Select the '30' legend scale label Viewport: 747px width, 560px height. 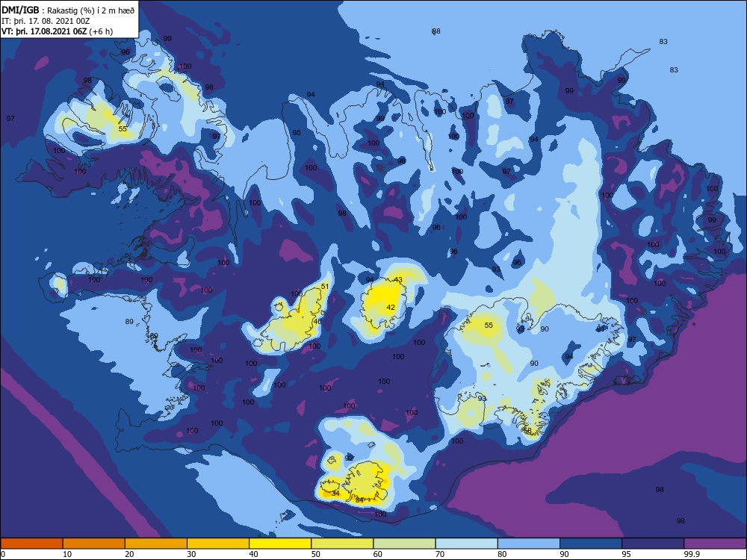[191, 554]
